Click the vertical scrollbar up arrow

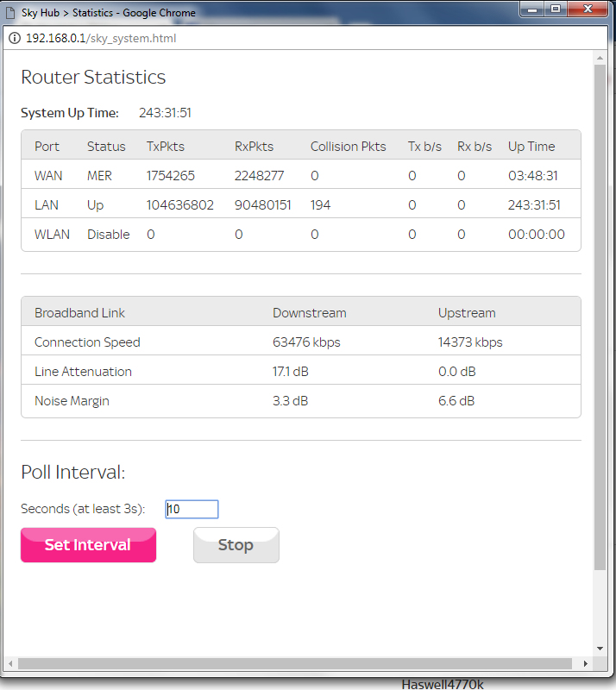[x=600, y=57]
